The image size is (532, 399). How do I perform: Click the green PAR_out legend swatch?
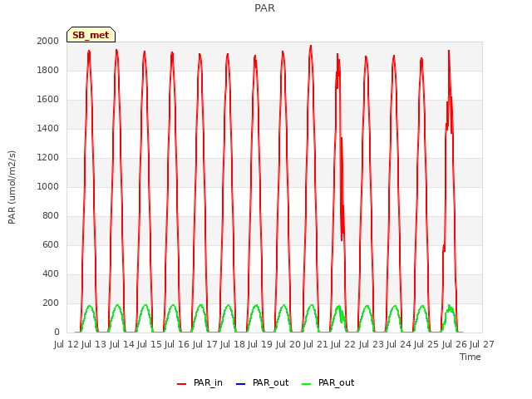tap(306, 384)
